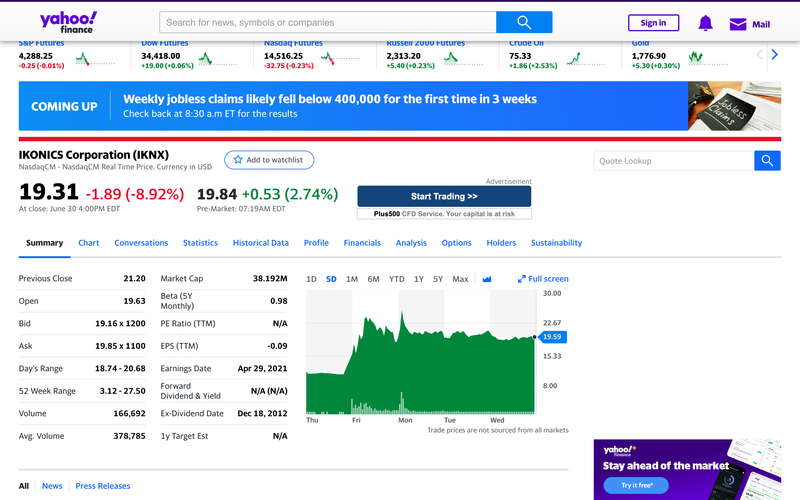Open Crude Oil mini chart
The image size is (800, 500).
586,59
